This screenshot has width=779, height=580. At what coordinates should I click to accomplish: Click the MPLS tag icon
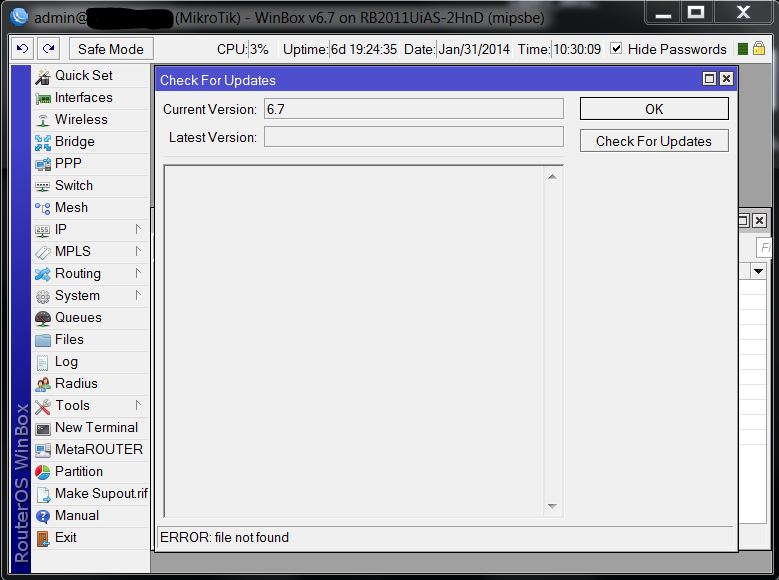pyautogui.click(x=43, y=252)
